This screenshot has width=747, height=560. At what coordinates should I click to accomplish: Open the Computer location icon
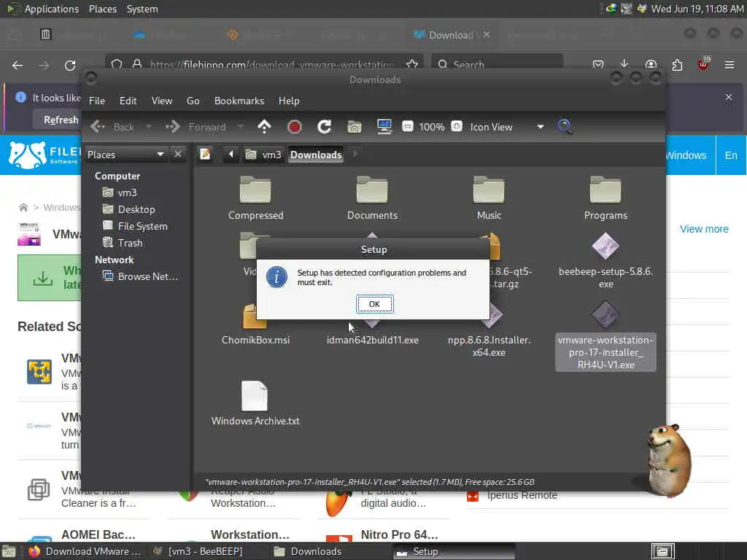384,127
